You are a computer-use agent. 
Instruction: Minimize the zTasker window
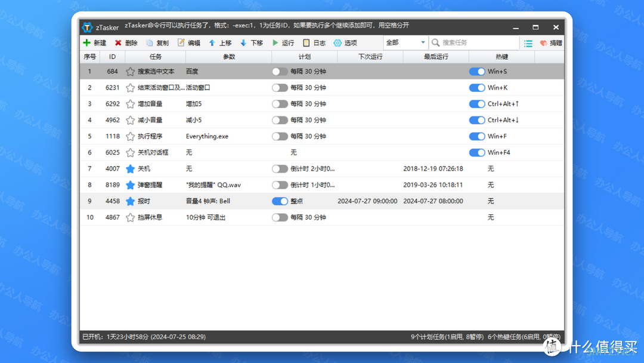(516, 27)
